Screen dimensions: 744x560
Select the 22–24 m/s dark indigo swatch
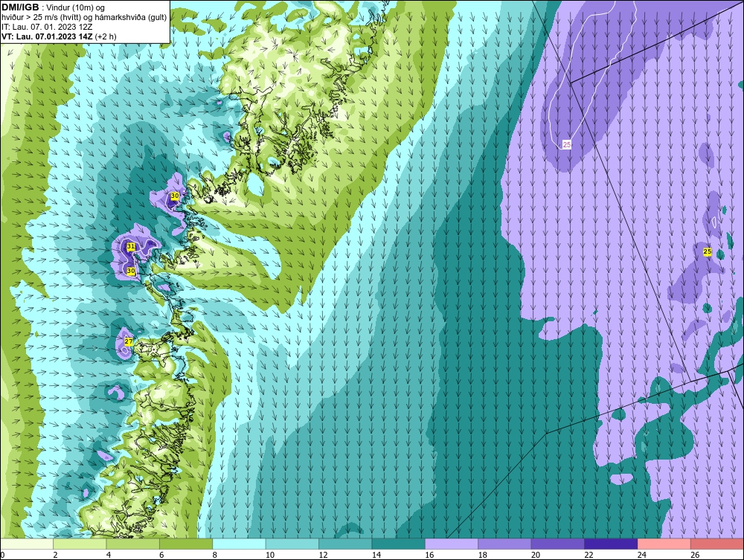coord(611,544)
